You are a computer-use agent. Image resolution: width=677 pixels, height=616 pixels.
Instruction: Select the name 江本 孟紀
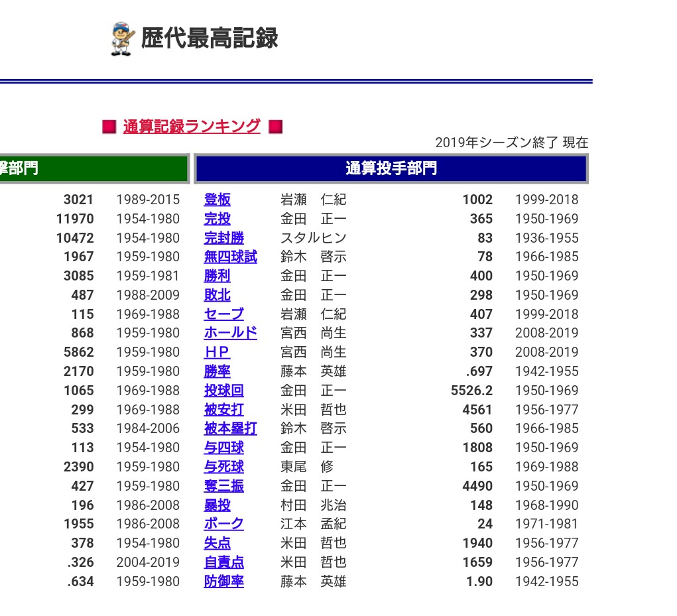(x=314, y=524)
